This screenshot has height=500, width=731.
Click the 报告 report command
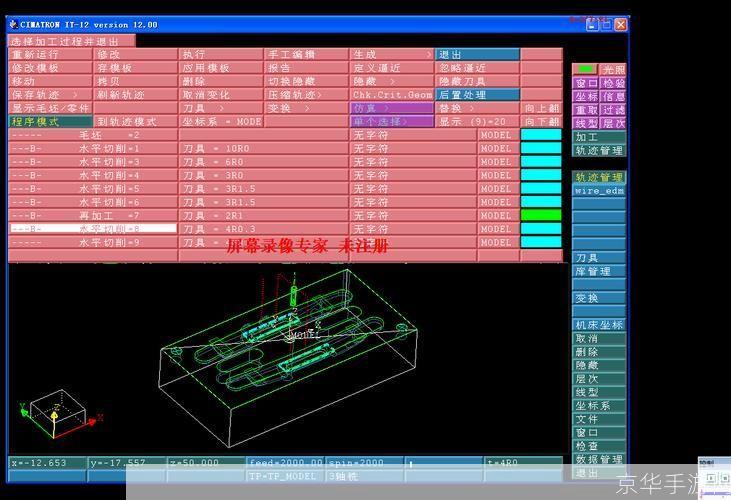[x=306, y=68]
